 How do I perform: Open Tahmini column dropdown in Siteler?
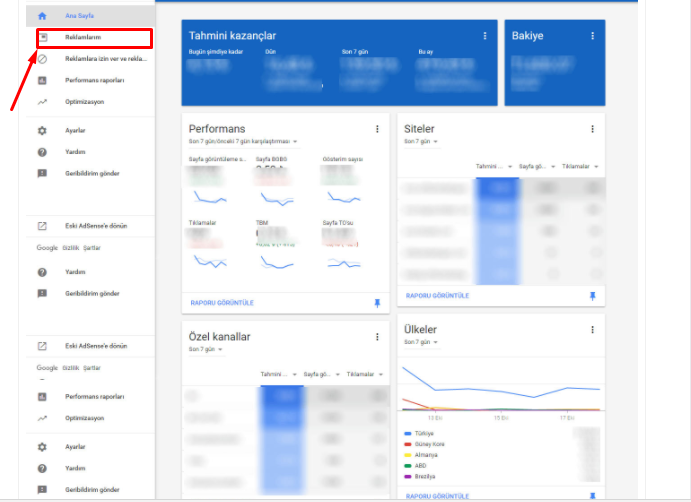coord(494,166)
